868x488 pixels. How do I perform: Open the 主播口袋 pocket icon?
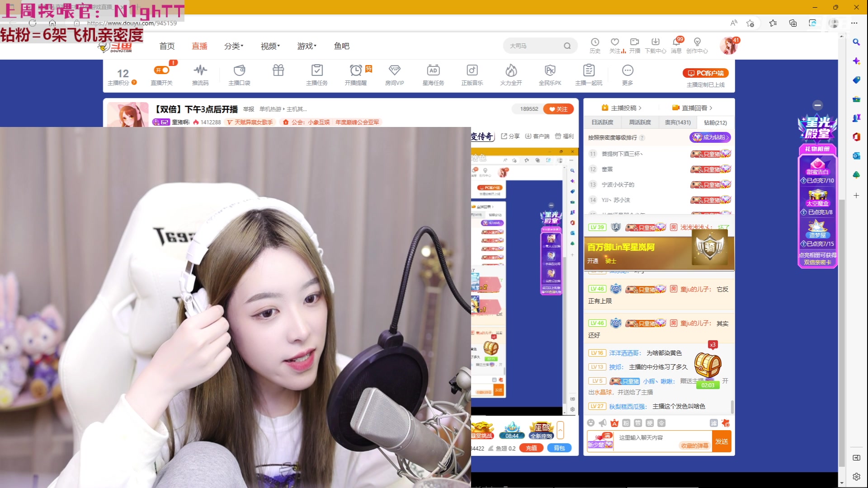click(239, 75)
